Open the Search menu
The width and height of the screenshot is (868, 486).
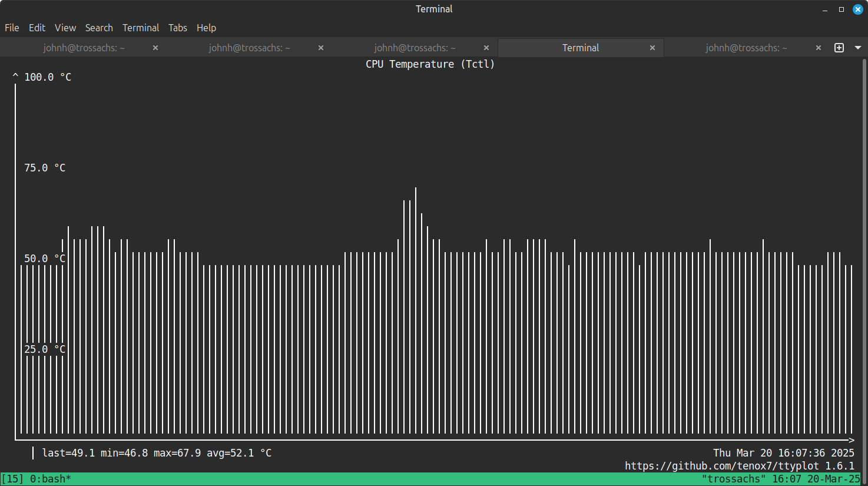pos(98,28)
